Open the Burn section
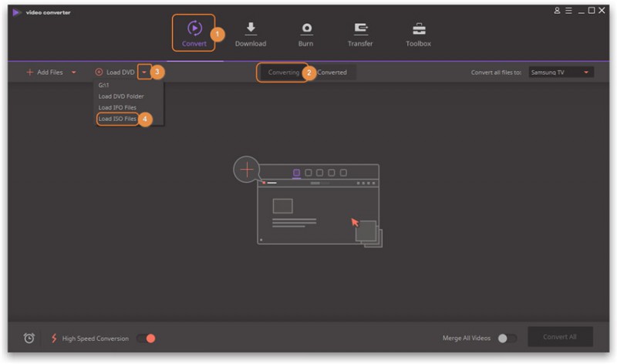Screen dimensions: 617x364 (x=306, y=29)
